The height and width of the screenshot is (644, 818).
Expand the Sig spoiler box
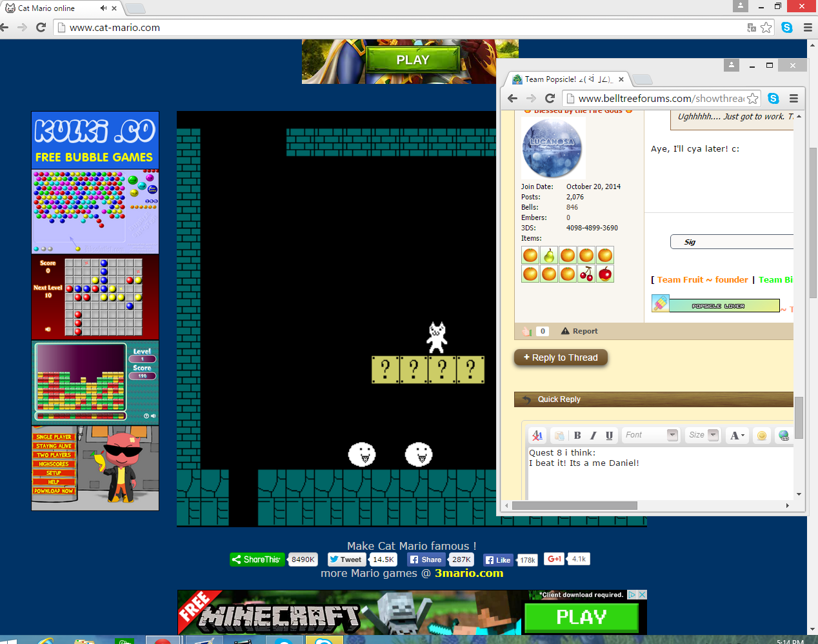tap(732, 242)
